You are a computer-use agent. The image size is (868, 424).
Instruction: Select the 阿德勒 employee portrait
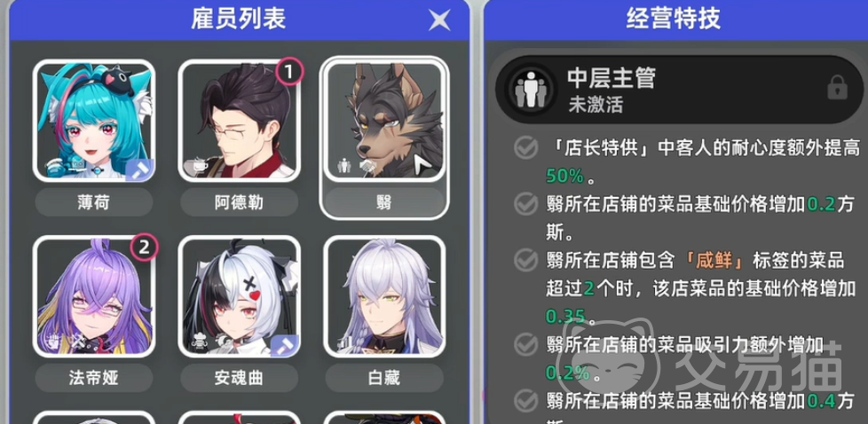[x=239, y=121]
